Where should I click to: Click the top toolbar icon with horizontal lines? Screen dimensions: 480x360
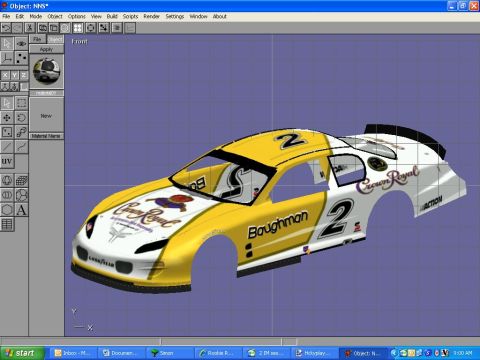tap(117, 28)
